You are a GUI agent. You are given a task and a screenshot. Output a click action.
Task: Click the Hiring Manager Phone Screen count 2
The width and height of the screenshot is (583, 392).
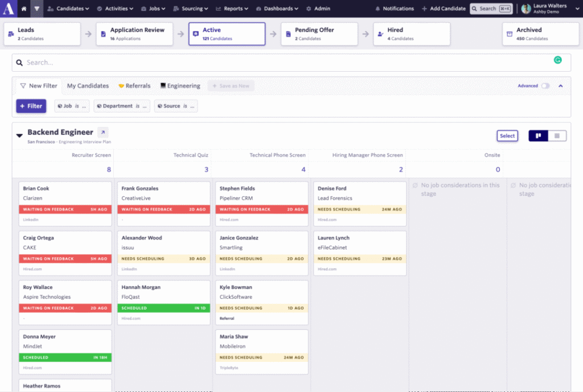pyautogui.click(x=401, y=170)
